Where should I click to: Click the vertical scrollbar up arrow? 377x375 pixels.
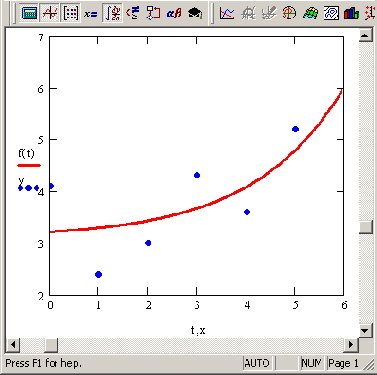[x=366, y=35]
